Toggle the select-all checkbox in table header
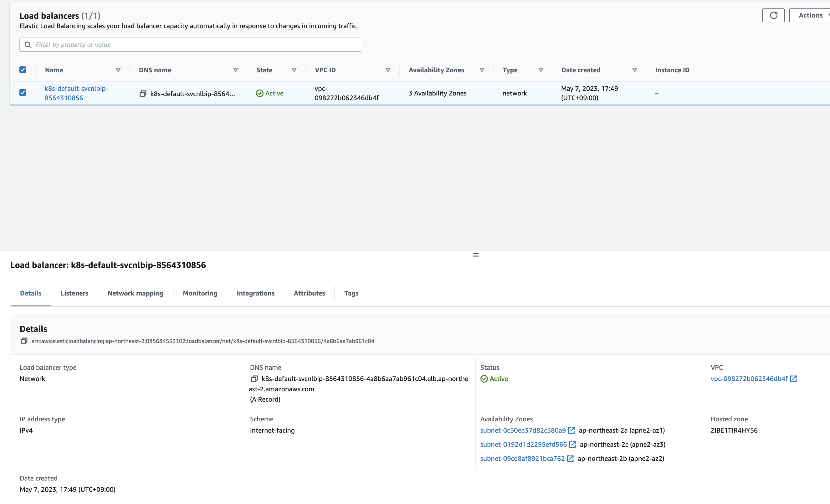830x504 pixels. pos(23,70)
